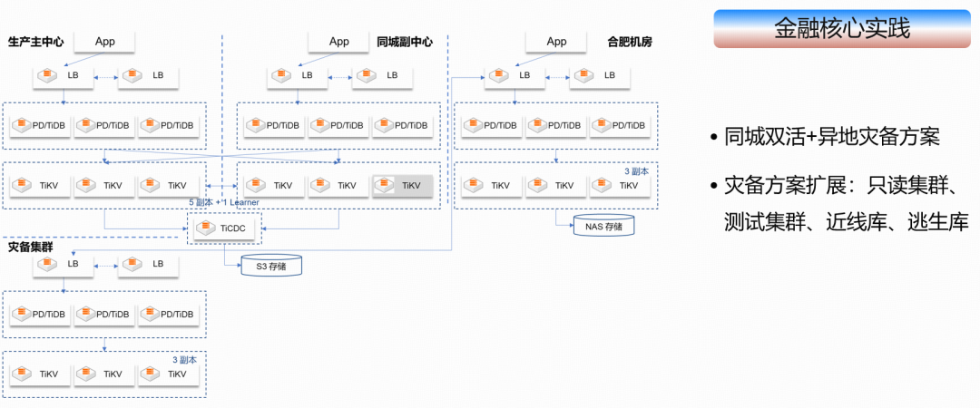Click the 同城双活+异地灾备方案 bullet text
The image size is (980, 408).
(x=832, y=138)
